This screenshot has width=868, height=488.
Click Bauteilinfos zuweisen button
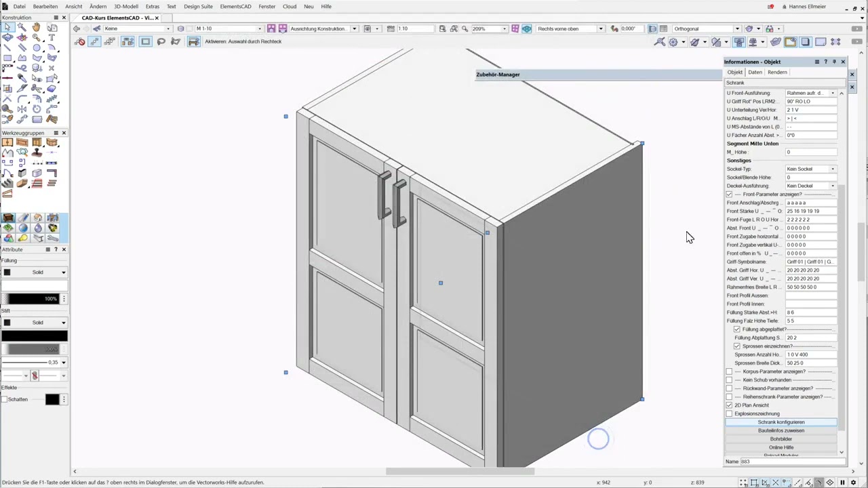pos(781,430)
